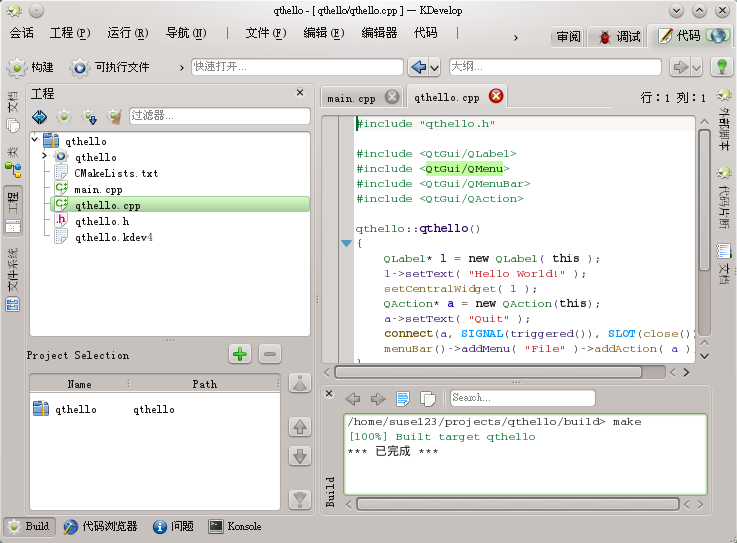Viewport: 737px width, 543px height.
Task: Click the Build panel Search field
Action: 523,398
